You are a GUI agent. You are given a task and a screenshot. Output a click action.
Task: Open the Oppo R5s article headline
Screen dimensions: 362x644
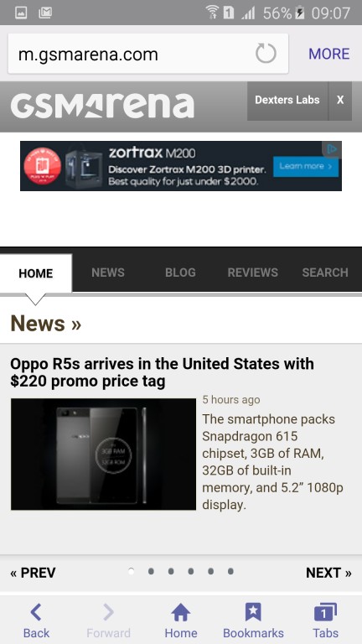click(x=162, y=372)
